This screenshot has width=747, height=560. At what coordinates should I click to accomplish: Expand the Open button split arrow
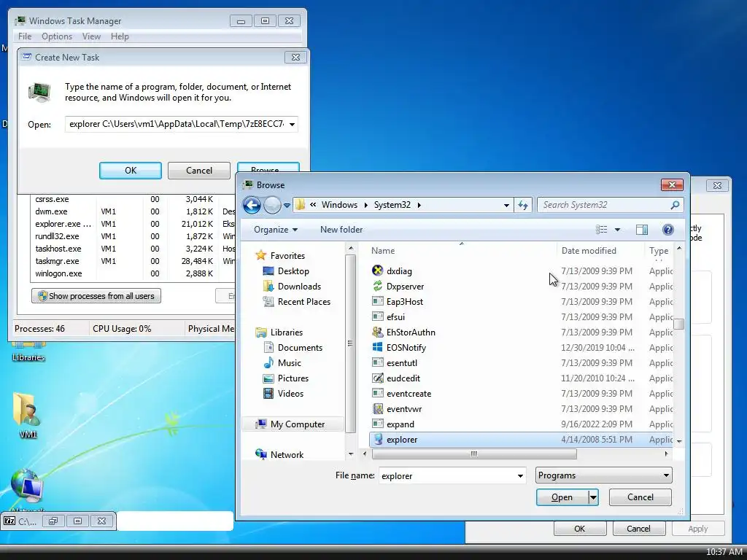point(593,497)
